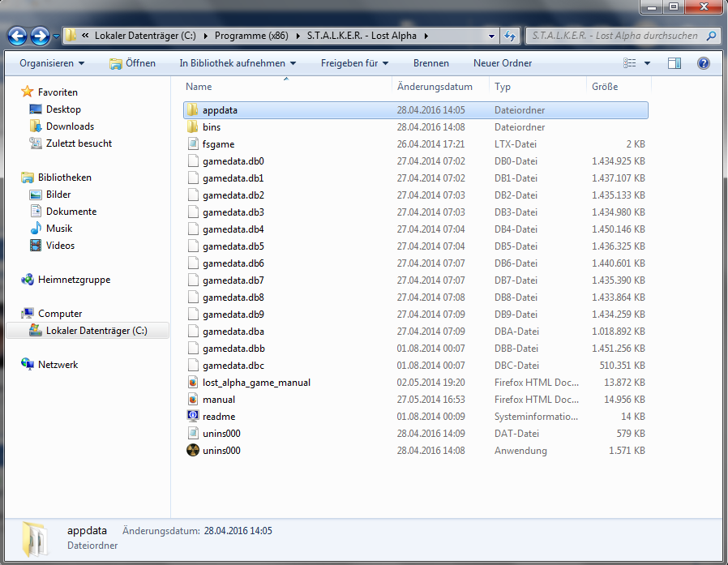
Task: Click the readme system information icon
Action: 193,416
